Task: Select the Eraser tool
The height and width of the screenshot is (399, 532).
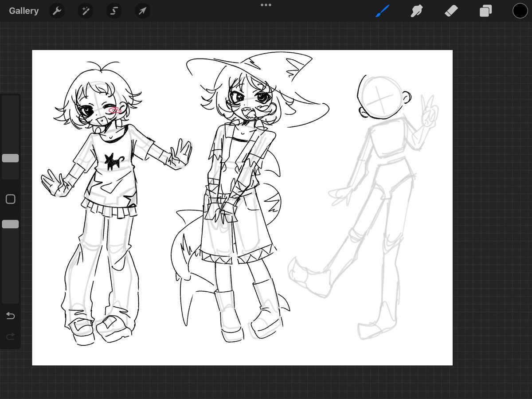Action: click(x=451, y=11)
